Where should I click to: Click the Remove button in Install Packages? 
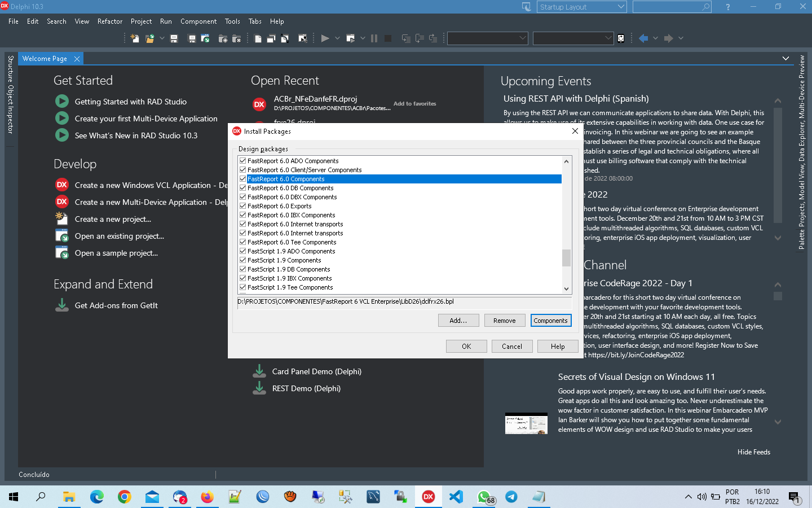click(x=505, y=321)
